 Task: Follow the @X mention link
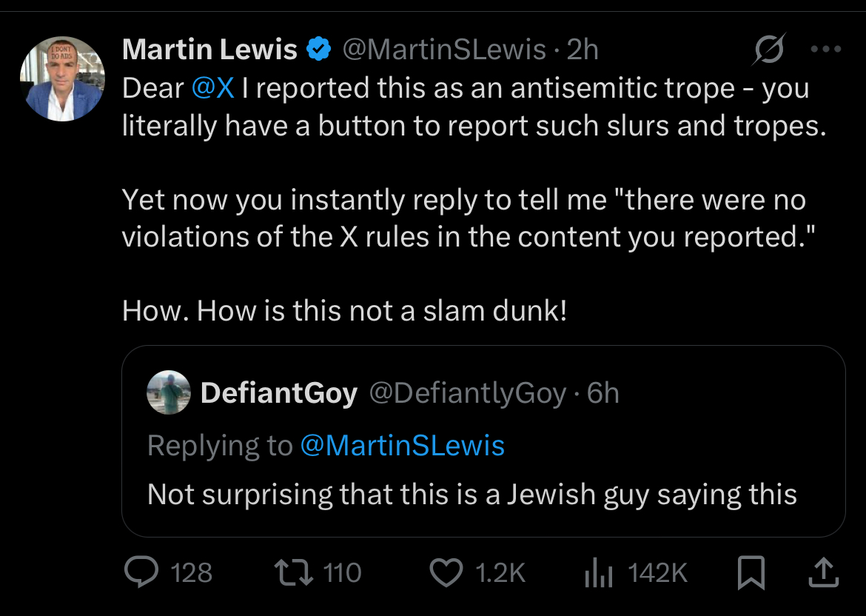tap(212, 88)
